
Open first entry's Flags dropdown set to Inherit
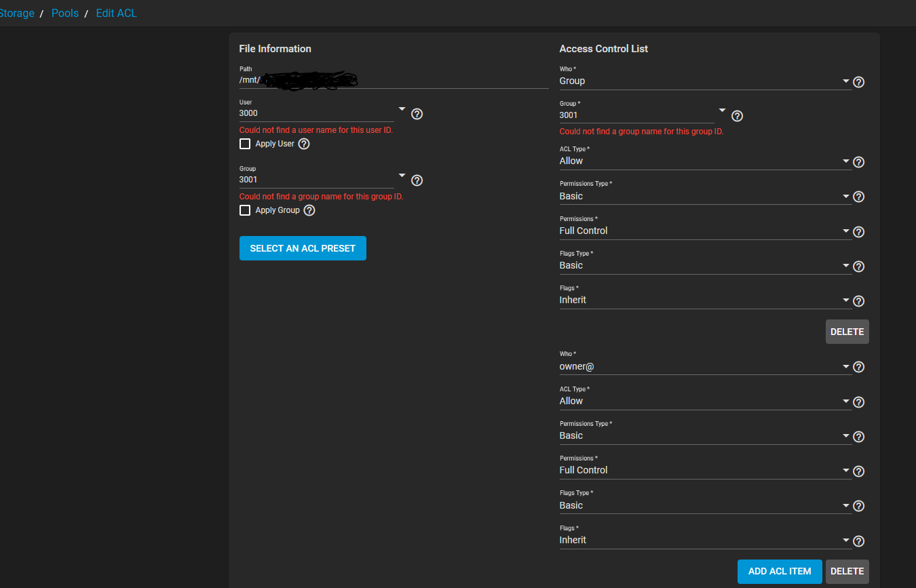tap(704, 300)
